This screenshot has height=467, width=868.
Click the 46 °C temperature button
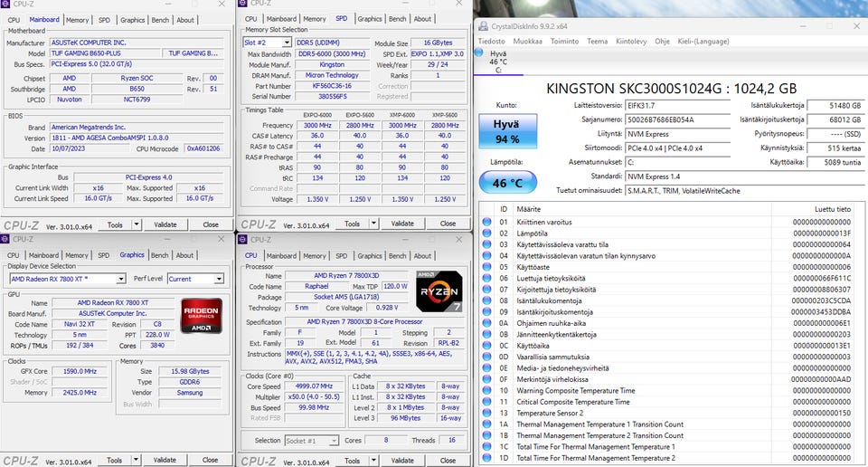click(507, 183)
